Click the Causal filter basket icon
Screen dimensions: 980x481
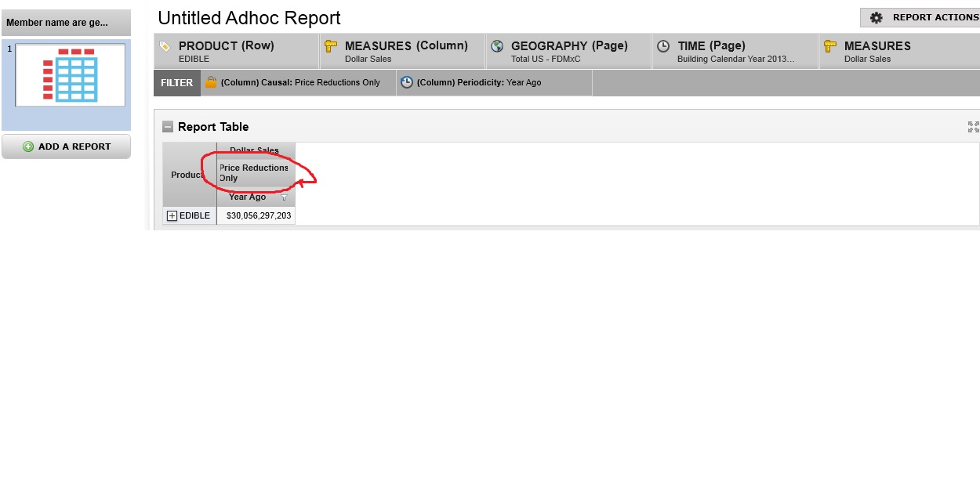[211, 82]
